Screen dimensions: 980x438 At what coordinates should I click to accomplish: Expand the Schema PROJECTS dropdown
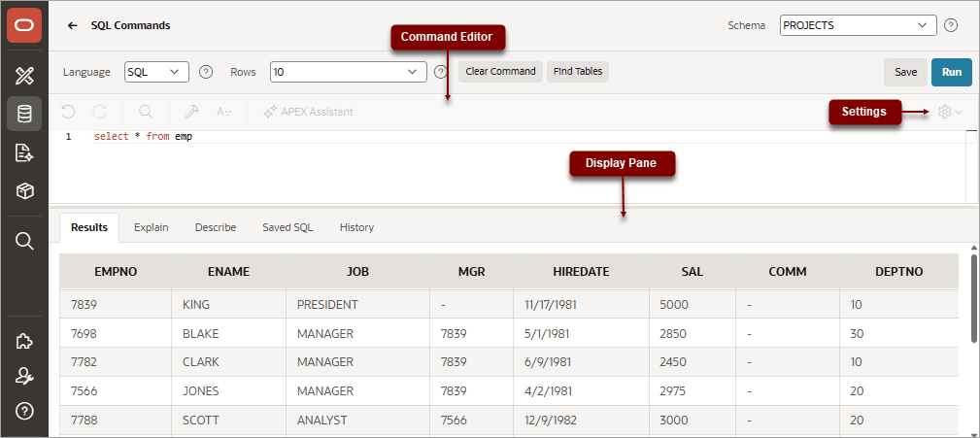pos(859,25)
